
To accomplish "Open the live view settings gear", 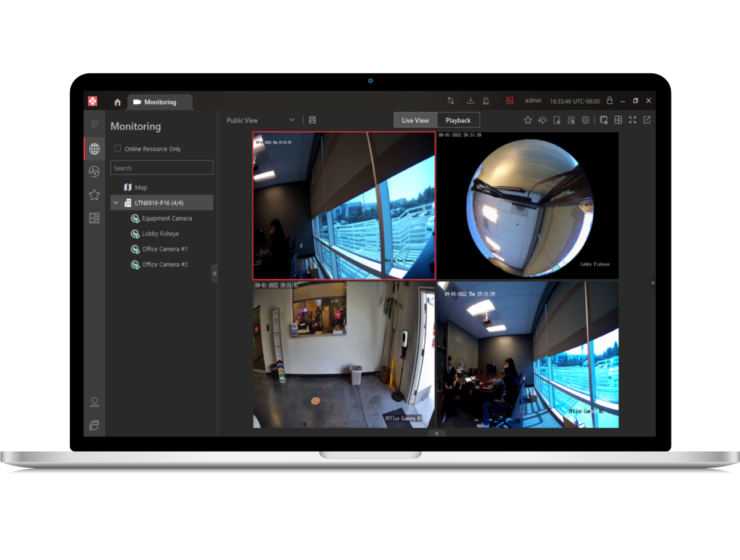I will (x=586, y=120).
